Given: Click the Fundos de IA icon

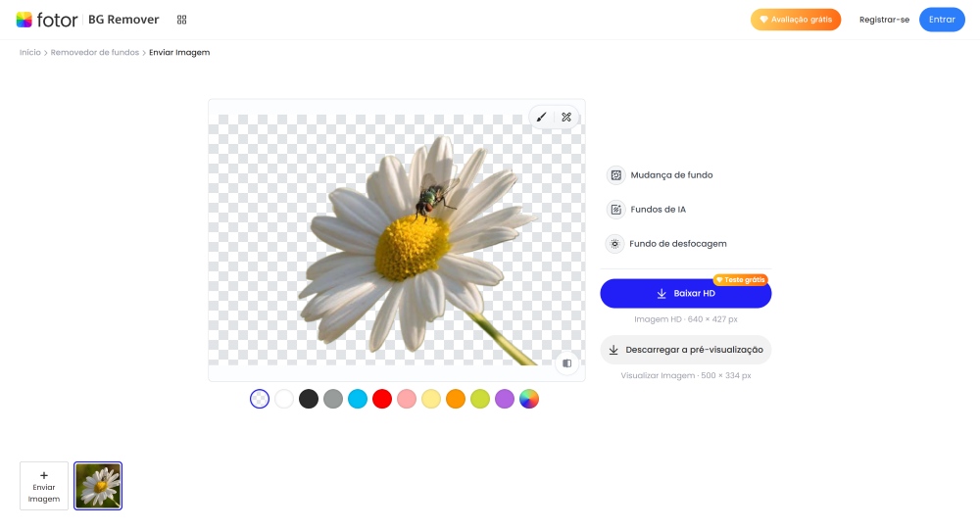Looking at the screenshot, I should 615,210.
